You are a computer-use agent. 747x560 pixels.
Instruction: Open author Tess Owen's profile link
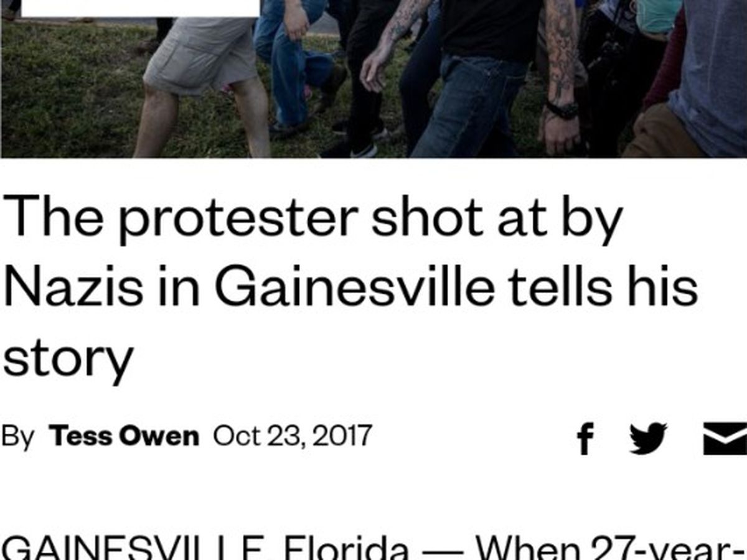[x=125, y=436]
